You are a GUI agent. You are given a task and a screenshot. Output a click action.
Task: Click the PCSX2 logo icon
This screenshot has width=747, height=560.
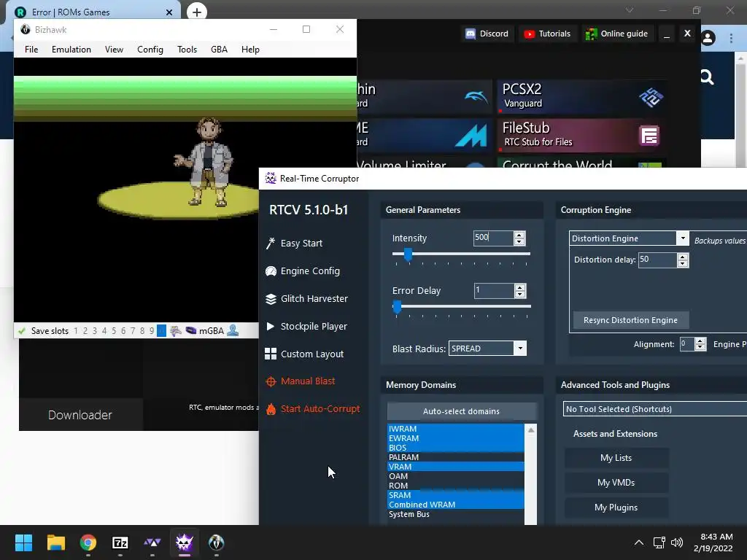point(651,97)
